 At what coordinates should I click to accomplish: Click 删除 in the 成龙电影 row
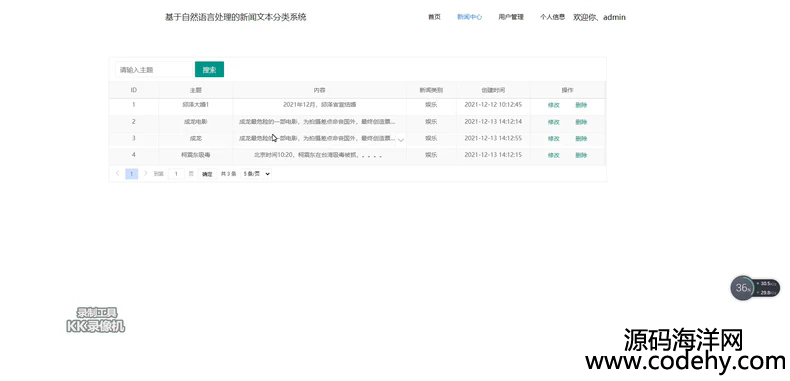(x=581, y=122)
